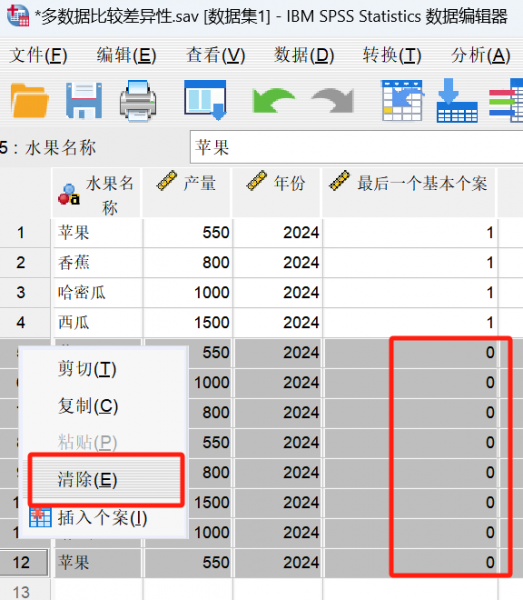The image size is (523, 600).
Task: Click the Open data document folder icon
Action: (29, 101)
